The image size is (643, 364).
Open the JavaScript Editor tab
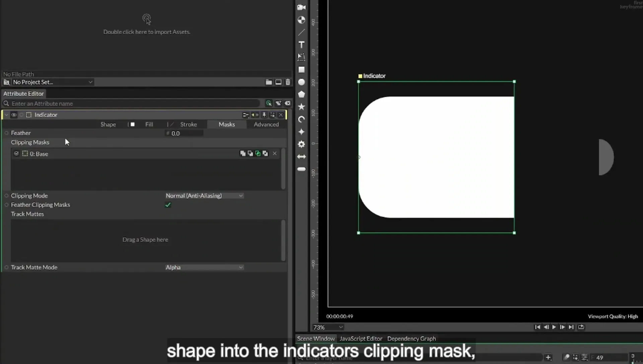[x=361, y=339]
